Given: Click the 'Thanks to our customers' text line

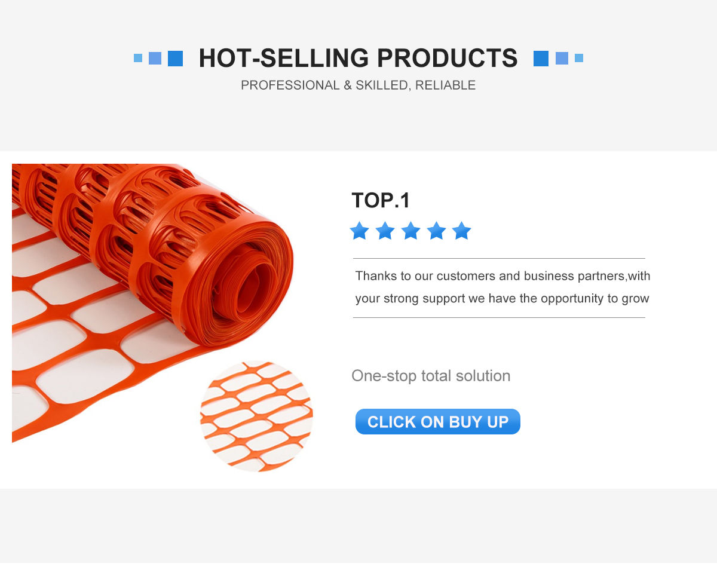Looking at the screenshot, I should pyautogui.click(x=502, y=276).
